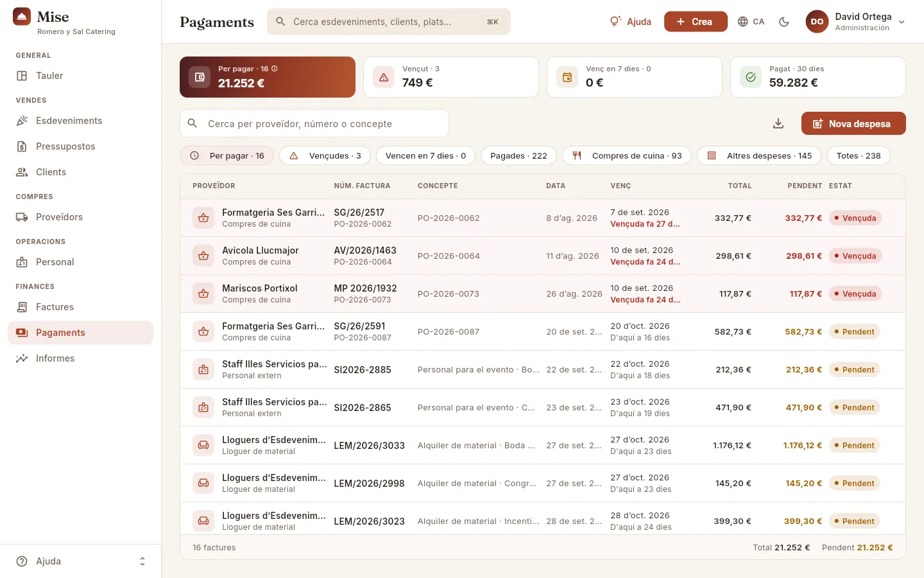Navigate to Proveïdors
This screenshot has width=924, height=578.
pyautogui.click(x=80, y=217)
